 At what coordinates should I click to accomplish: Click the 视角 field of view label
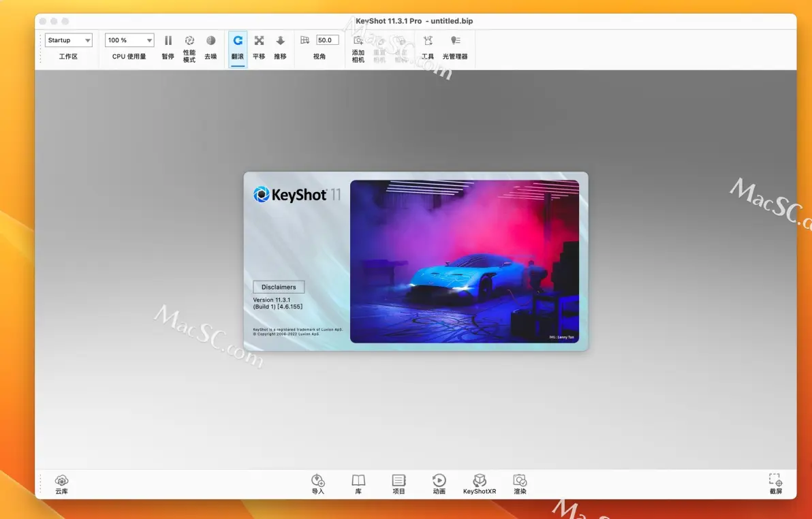[x=319, y=57]
